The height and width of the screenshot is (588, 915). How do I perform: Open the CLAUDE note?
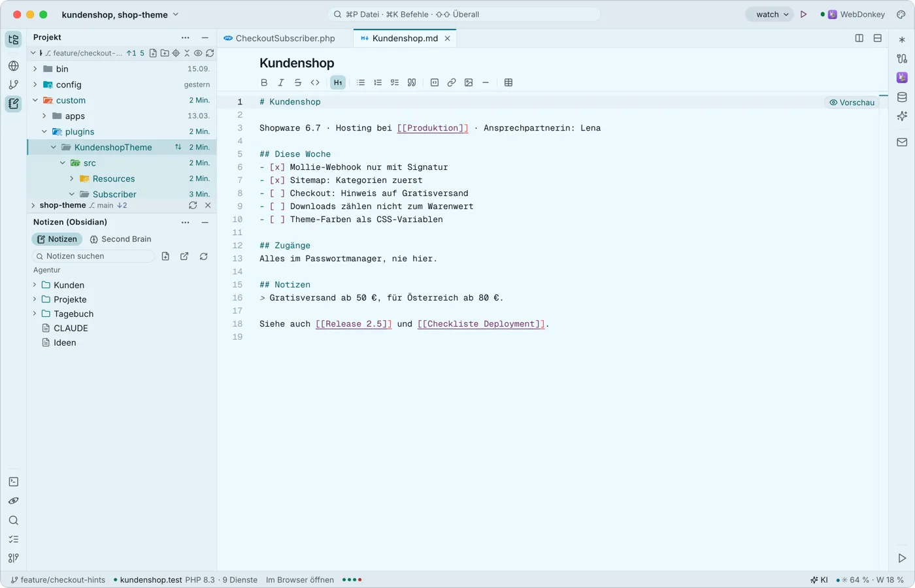click(x=71, y=328)
